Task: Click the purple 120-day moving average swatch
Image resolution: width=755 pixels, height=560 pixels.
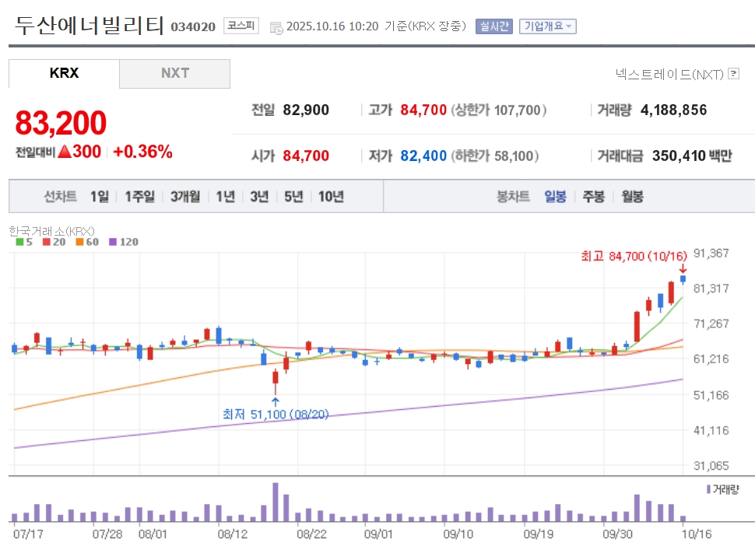Action: click(113, 242)
